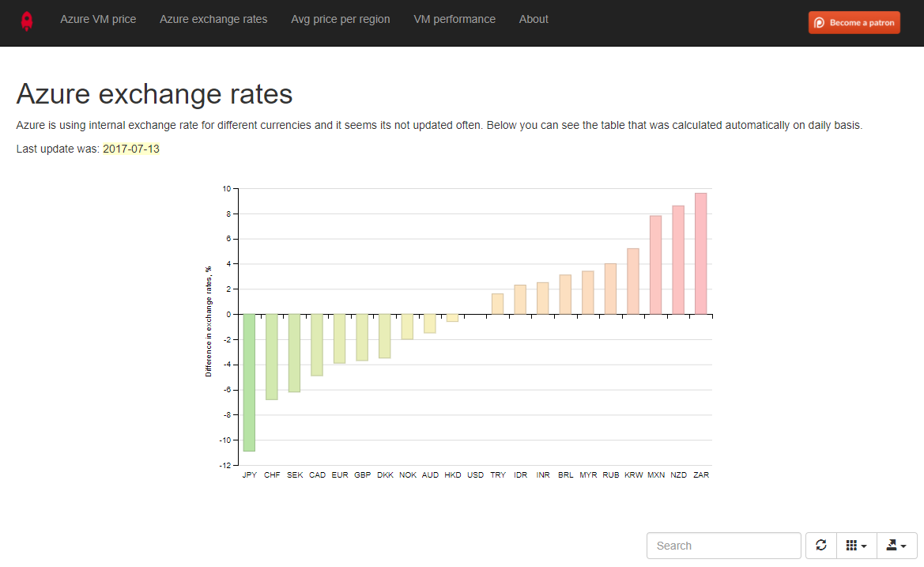Open the Azure VM price page
The height and width of the screenshot is (567, 924).
[x=98, y=20]
